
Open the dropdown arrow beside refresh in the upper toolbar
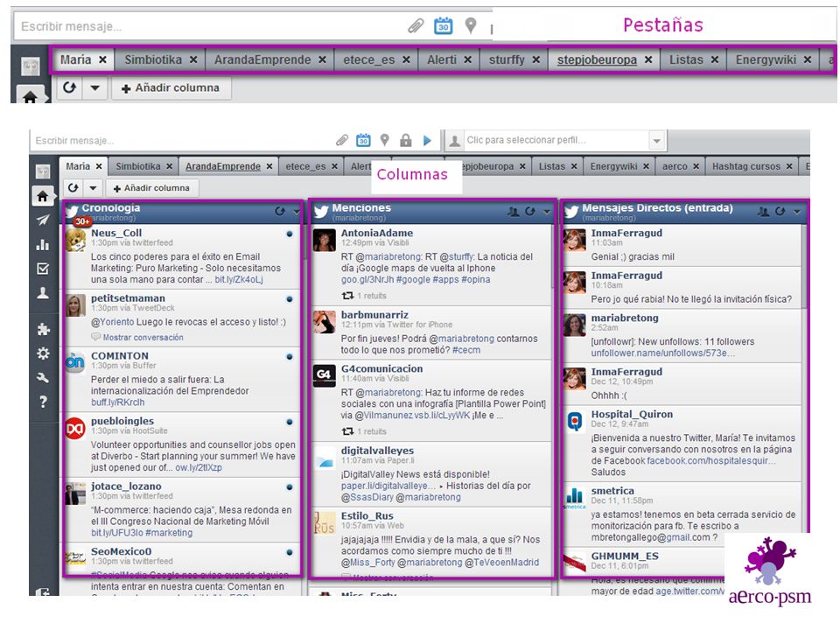94,87
